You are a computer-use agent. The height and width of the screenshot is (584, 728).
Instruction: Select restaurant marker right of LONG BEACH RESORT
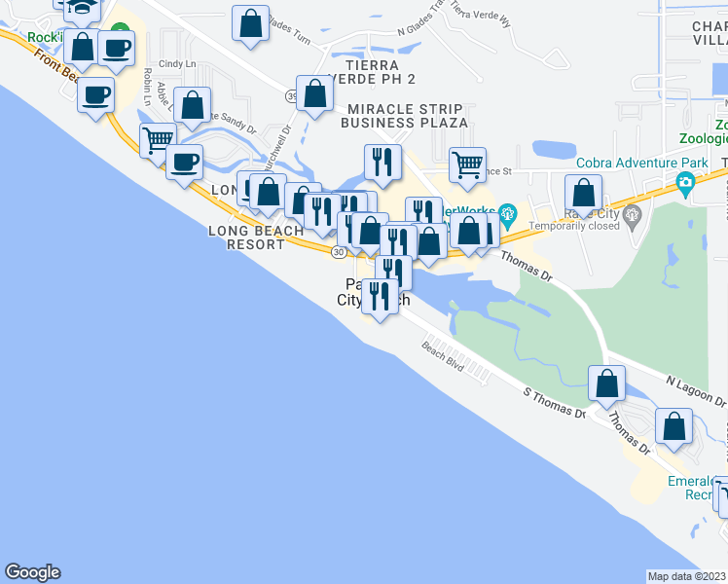(322, 212)
